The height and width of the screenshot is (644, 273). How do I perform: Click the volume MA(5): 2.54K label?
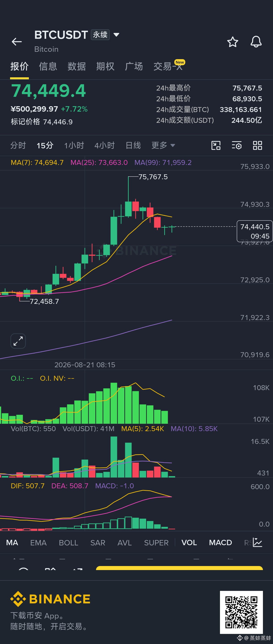click(143, 429)
